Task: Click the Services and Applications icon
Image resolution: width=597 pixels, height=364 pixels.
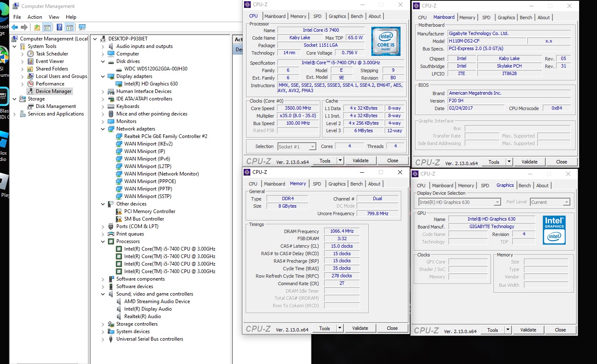Action: click(x=23, y=114)
